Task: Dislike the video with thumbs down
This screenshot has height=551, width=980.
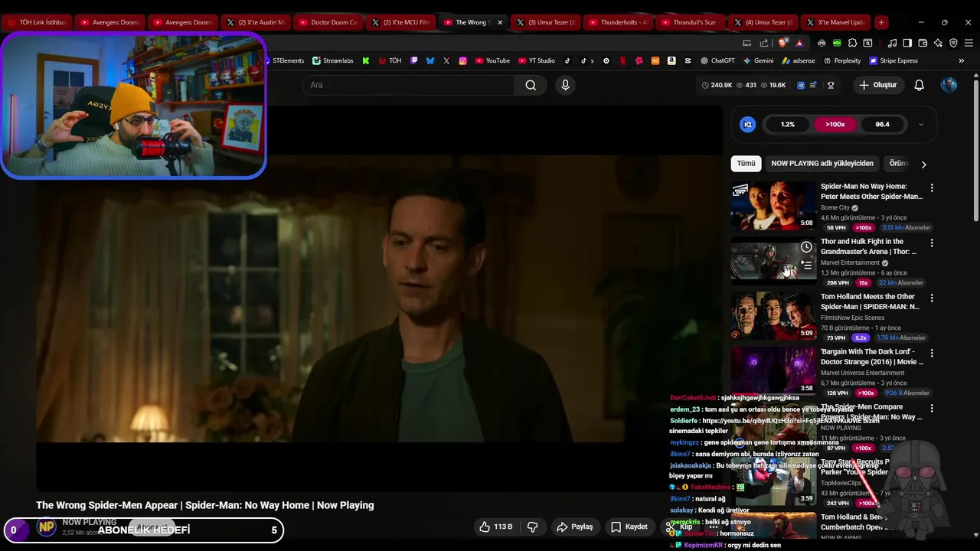Action: [x=532, y=527]
